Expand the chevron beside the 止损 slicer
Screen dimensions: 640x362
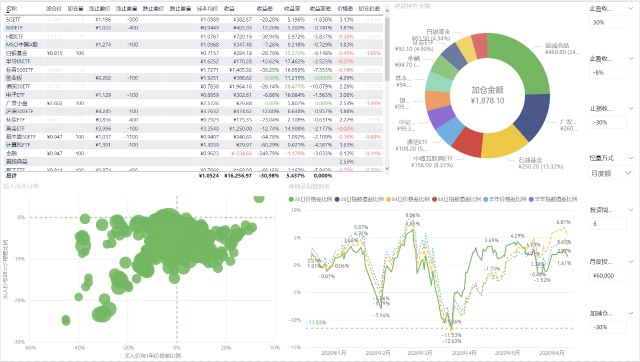631,109
